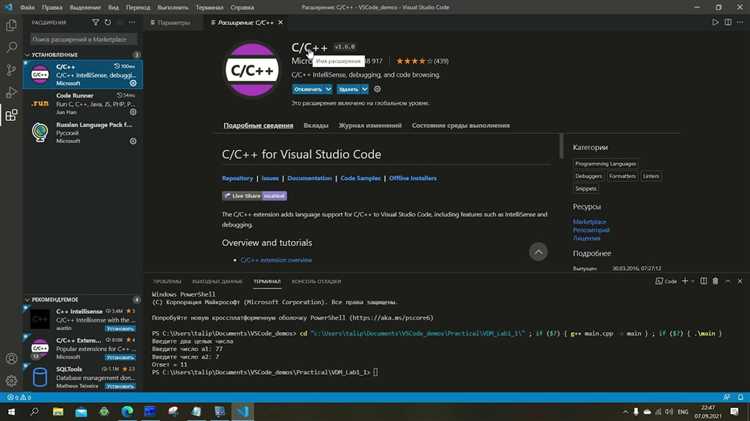Open the Issues link
The height and width of the screenshot is (421, 750).
pos(270,178)
